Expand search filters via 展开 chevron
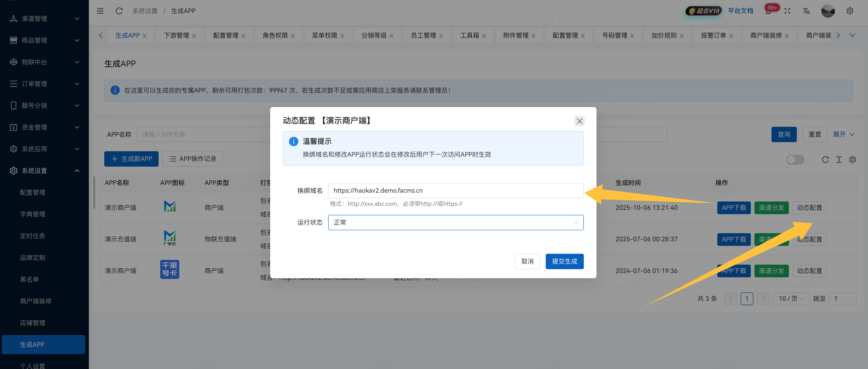868x369 pixels. click(843, 134)
